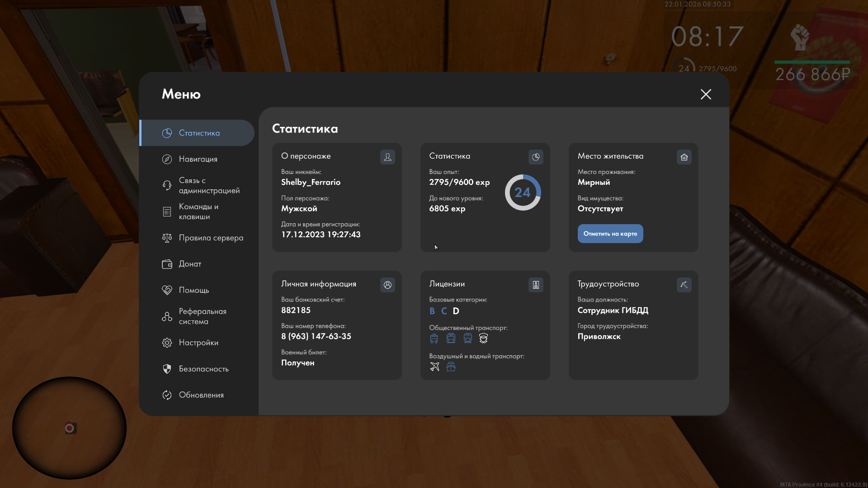Image resolution: width=868 pixels, height=488 pixels.
Task: Click the hammer icon in Трудоустройство card
Action: tap(684, 285)
